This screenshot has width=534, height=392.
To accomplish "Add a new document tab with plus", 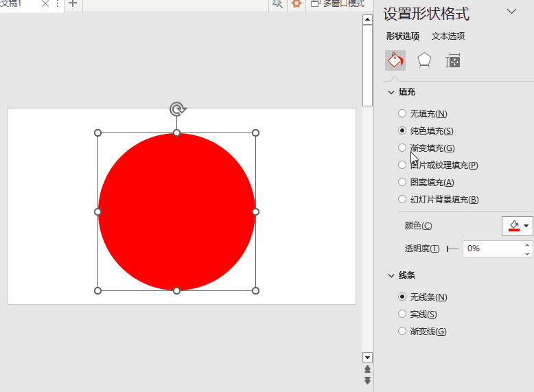I will tap(73, 4).
